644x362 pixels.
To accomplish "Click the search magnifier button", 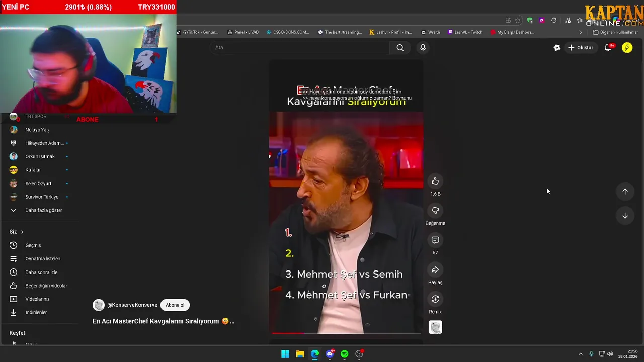I will tap(400, 47).
